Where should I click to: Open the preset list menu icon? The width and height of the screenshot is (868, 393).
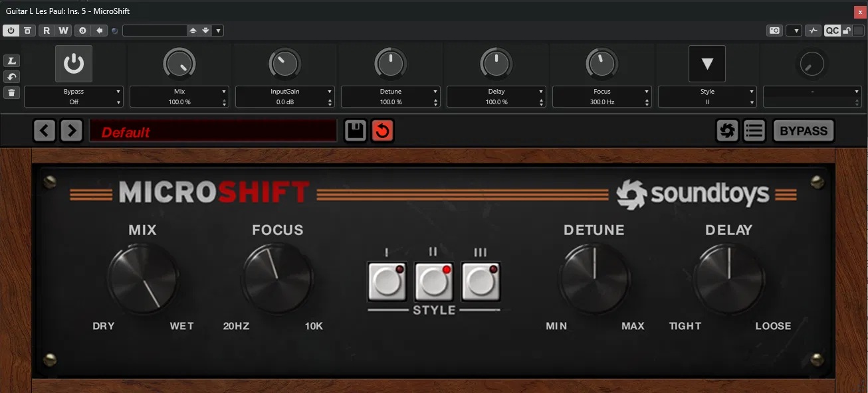(754, 131)
